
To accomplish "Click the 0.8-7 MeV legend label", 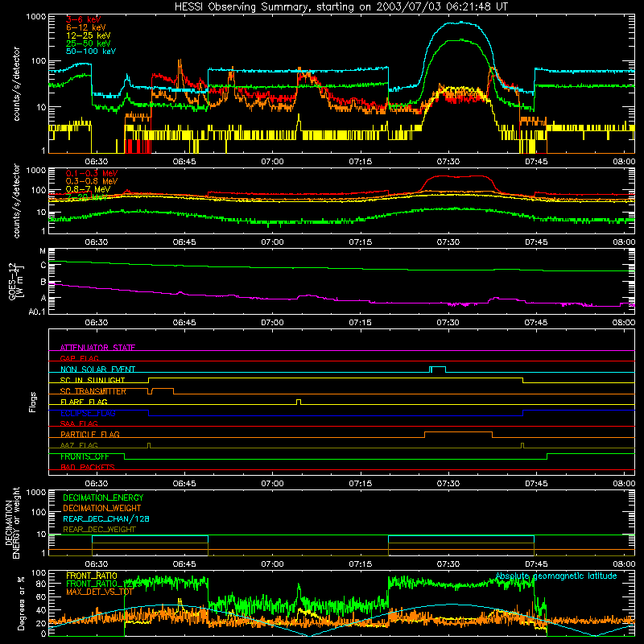I will point(89,189).
